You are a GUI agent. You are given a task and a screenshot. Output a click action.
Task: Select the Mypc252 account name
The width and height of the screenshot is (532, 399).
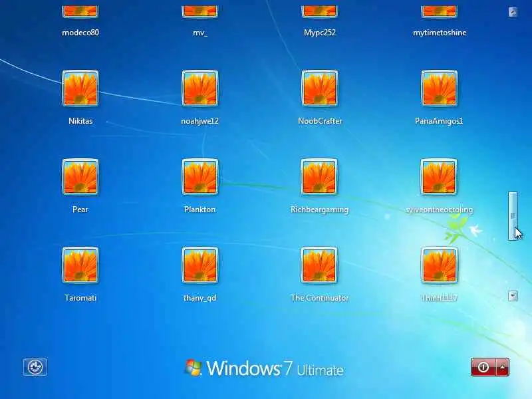(x=320, y=33)
